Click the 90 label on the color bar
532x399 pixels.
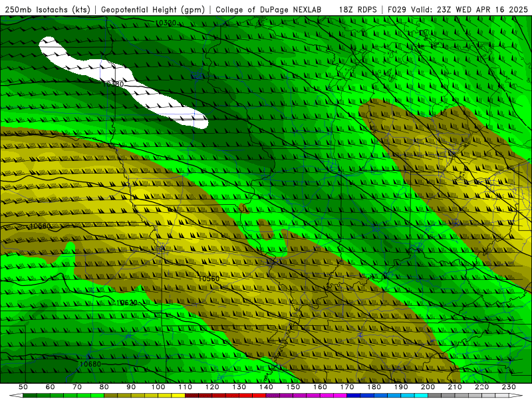click(131, 387)
